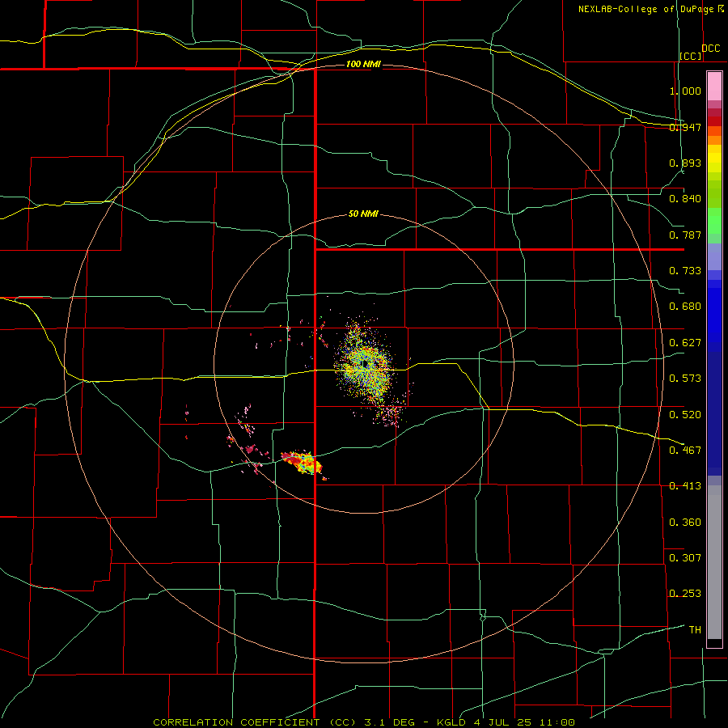Click the TH label at the scale bottom
Screen dimensions: 728x728
coord(695,629)
